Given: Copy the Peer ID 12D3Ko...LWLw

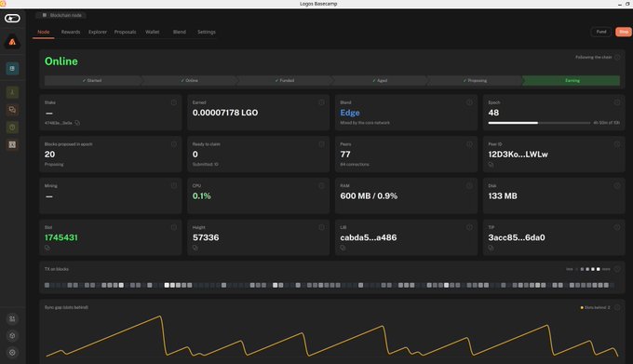Looking at the screenshot, I should [491, 165].
